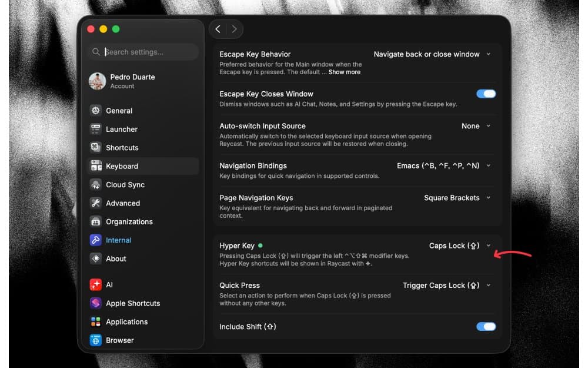Click the Organizations icon
The height and width of the screenshot is (368, 588).
pyautogui.click(x=96, y=221)
